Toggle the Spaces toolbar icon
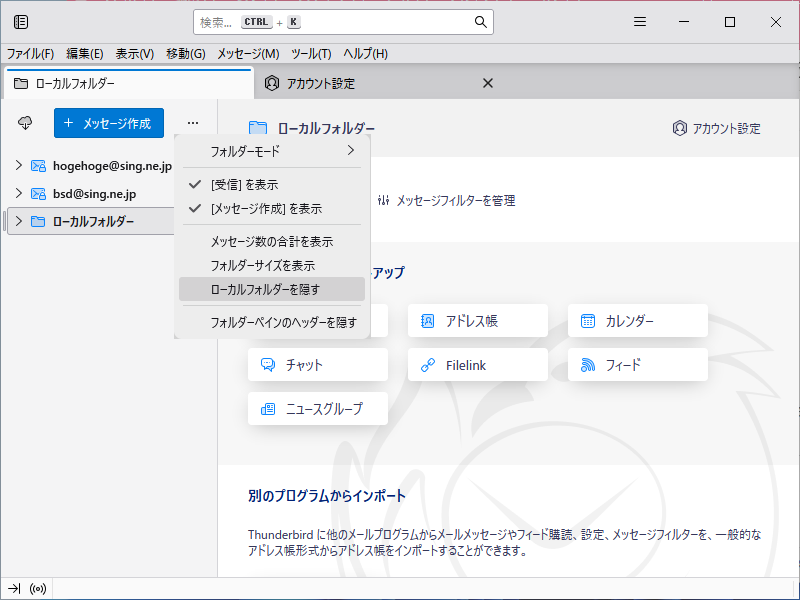The width and height of the screenshot is (800, 600). click(x=21, y=22)
